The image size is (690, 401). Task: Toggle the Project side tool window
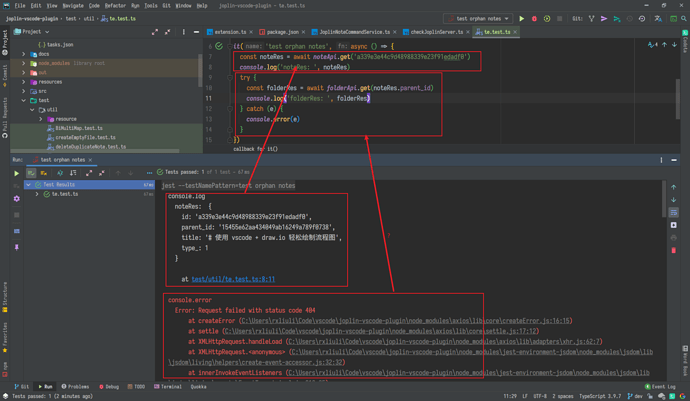pyautogui.click(x=5, y=42)
